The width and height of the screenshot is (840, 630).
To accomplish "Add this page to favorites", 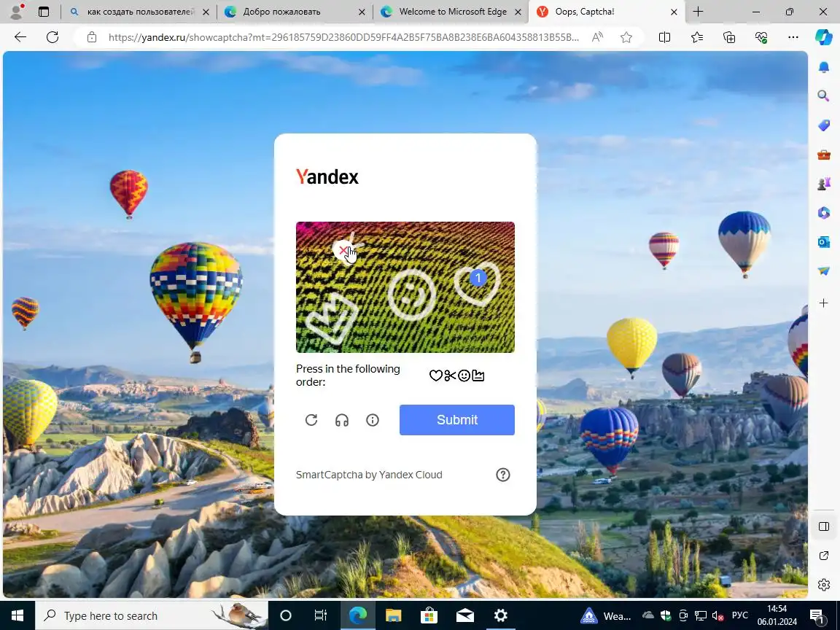I will point(626,37).
